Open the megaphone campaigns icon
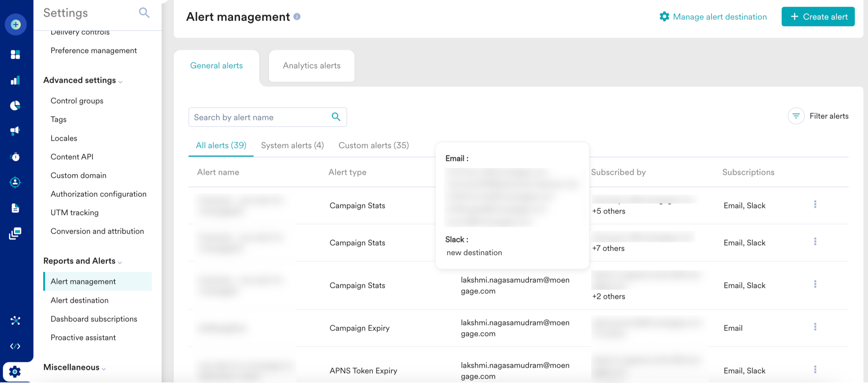868x383 pixels. pyautogui.click(x=16, y=131)
